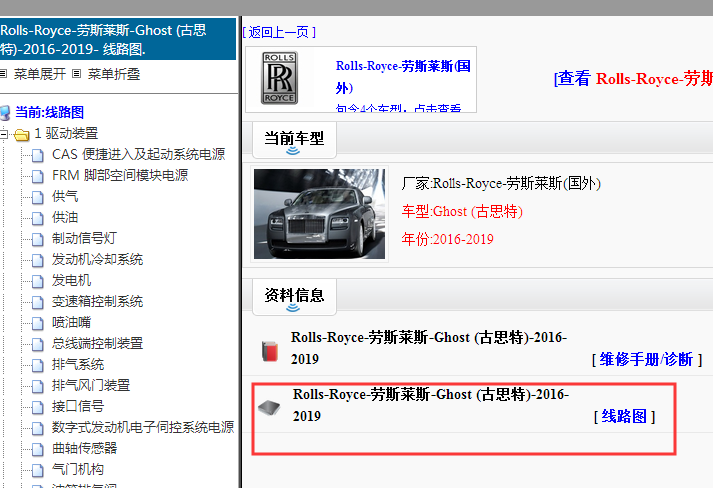
Task: Open the 发动机冷却系统 entry
Action: [x=98, y=259]
